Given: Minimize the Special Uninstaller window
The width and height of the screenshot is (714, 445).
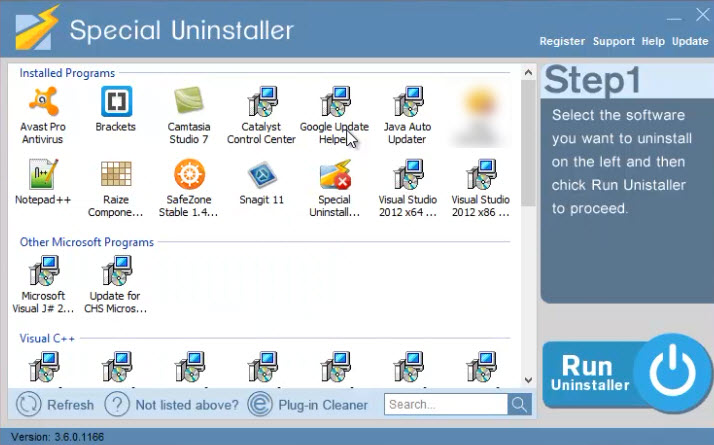Looking at the screenshot, I should pyautogui.click(x=674, y=19).
